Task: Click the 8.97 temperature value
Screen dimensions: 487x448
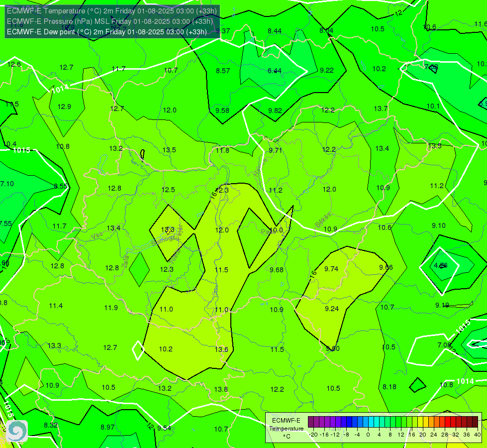Action: tap(107, 427)
